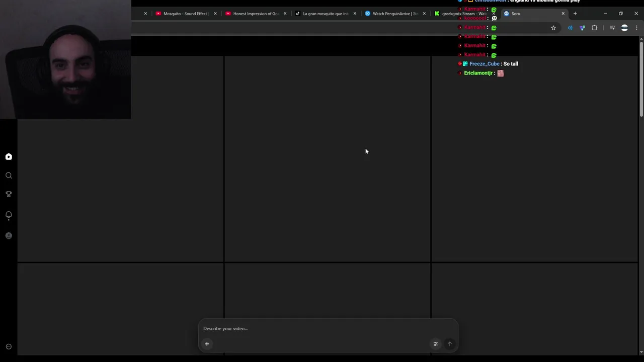Close the Honest Impression tab
Viewport: 644px width, 362px height.
tap(285, 14)
